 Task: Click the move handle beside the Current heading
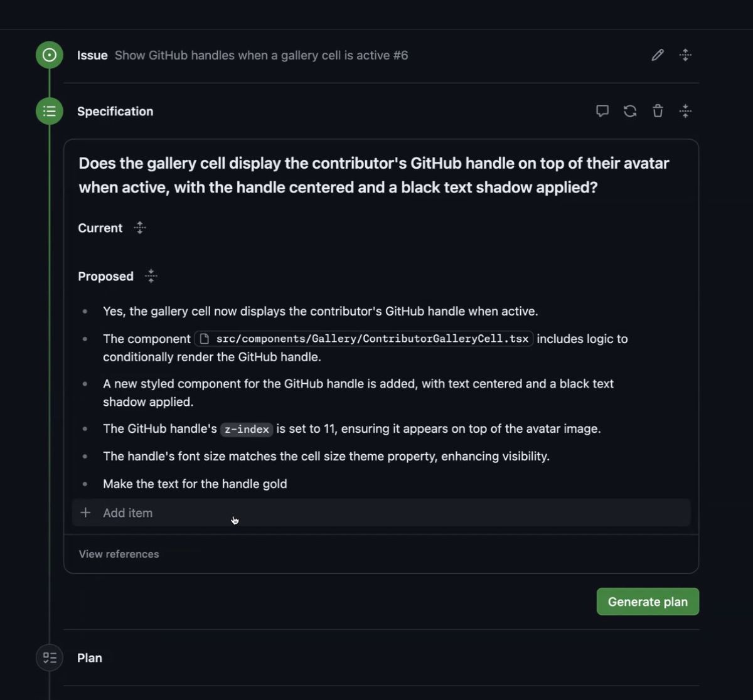pos(140,228)
